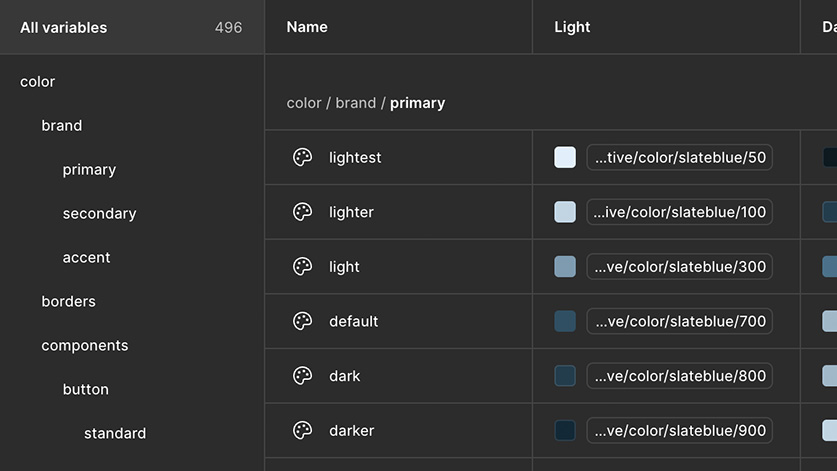Screen dimensions: 837x471
Task: Click the palette icon for darker variable
Action: pos(302,430)
